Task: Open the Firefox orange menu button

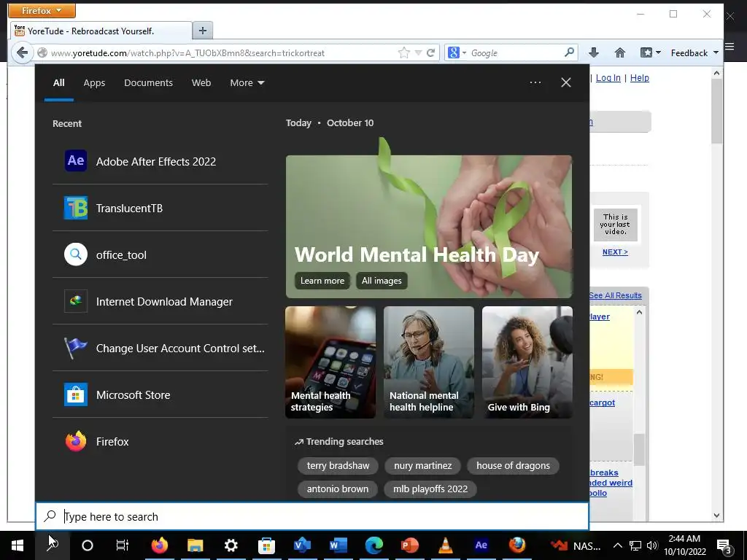Action: tap(42, 10)
